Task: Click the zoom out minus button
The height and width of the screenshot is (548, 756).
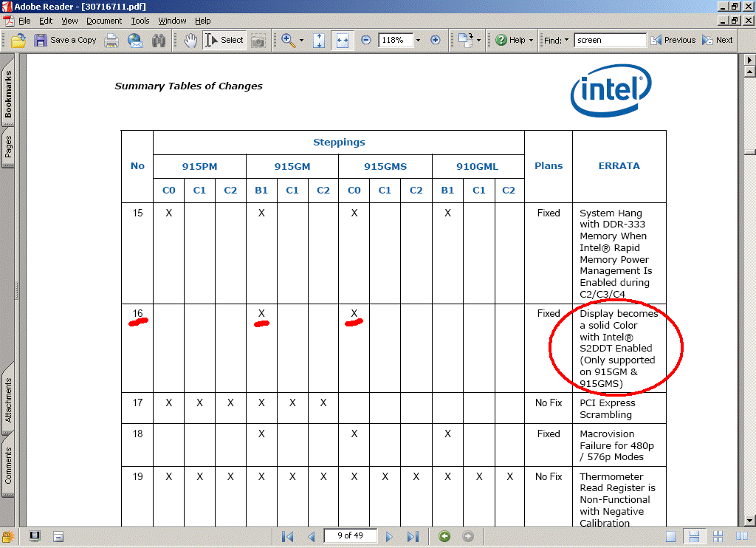Action: (x=366, y=40)
